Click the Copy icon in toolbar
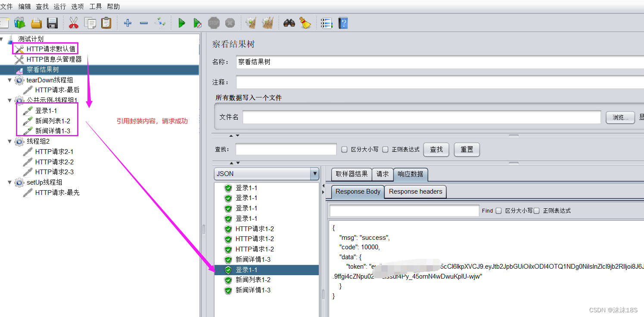This screenshot has height=317, width=644. 90,23
